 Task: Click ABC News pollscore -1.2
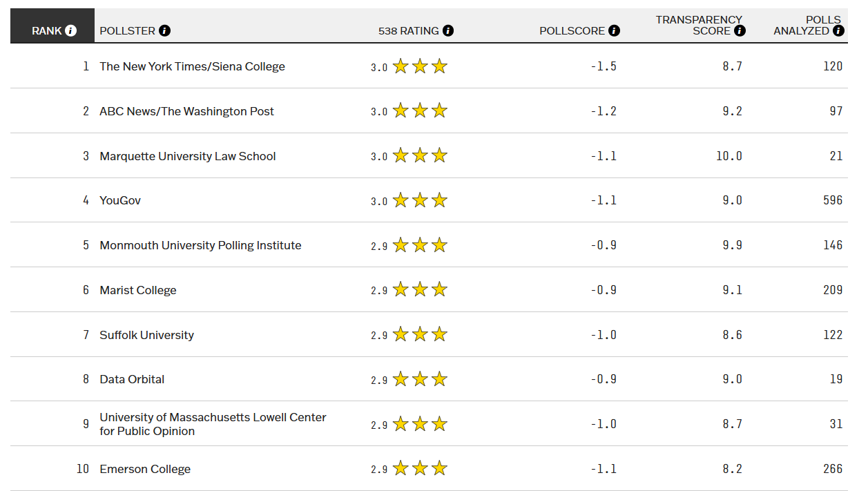point(604,111)
